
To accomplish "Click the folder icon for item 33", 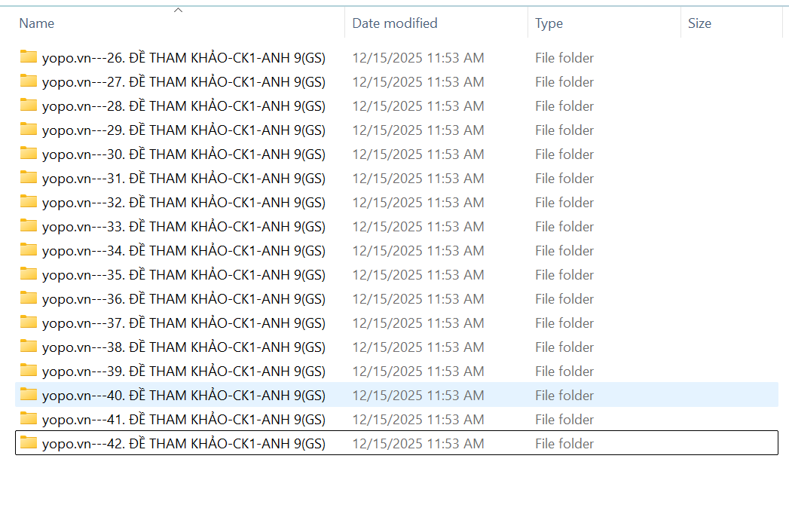I will [29, 226].
